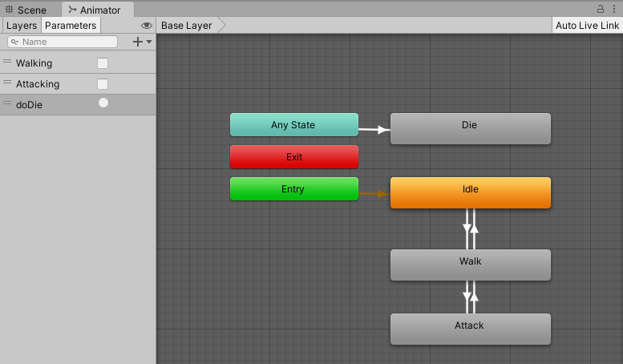Select the Die state node
623x364 pixels.
471,129
